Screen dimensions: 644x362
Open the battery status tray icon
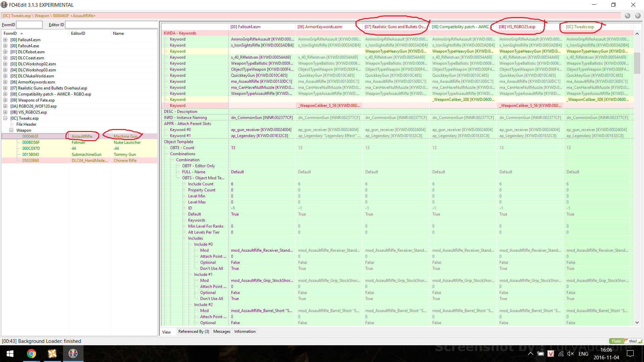[x=540, y=354]
